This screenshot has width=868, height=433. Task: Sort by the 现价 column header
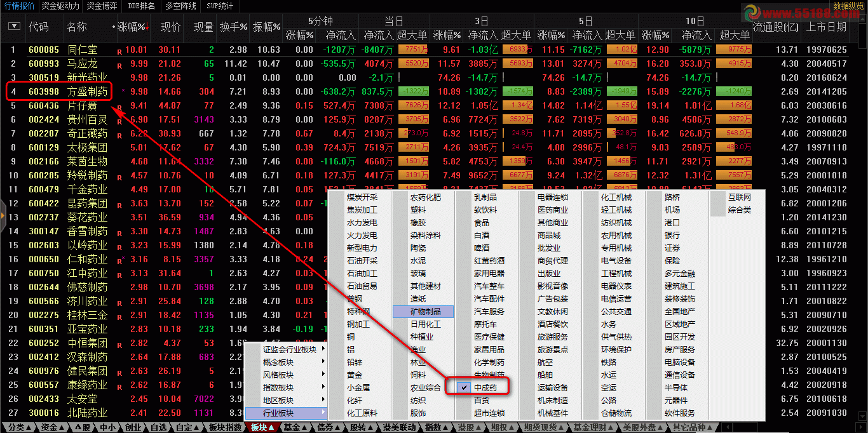(170, 27)
